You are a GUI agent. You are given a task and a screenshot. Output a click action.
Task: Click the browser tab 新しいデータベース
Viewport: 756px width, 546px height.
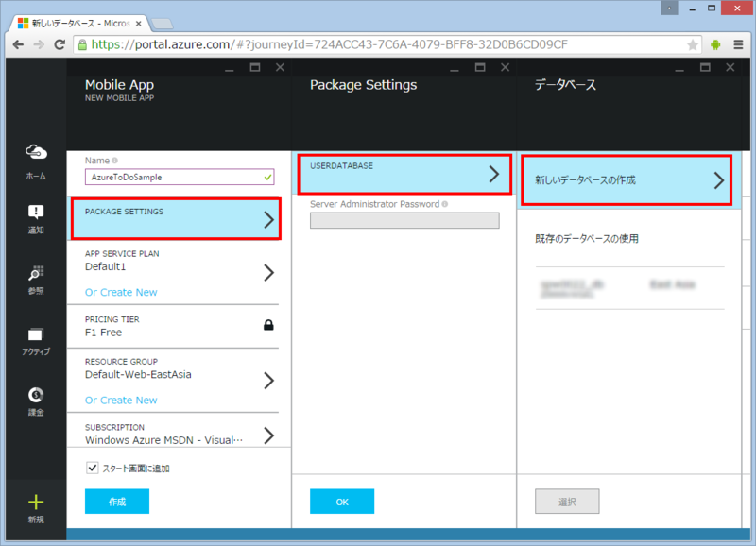pyautogui.click(x=80, y=23)
